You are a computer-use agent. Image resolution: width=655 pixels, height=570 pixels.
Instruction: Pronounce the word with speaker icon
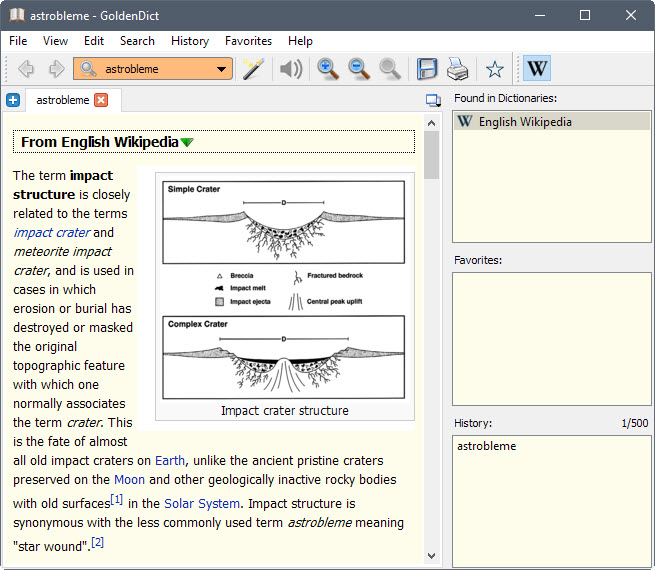coord(291,69)
